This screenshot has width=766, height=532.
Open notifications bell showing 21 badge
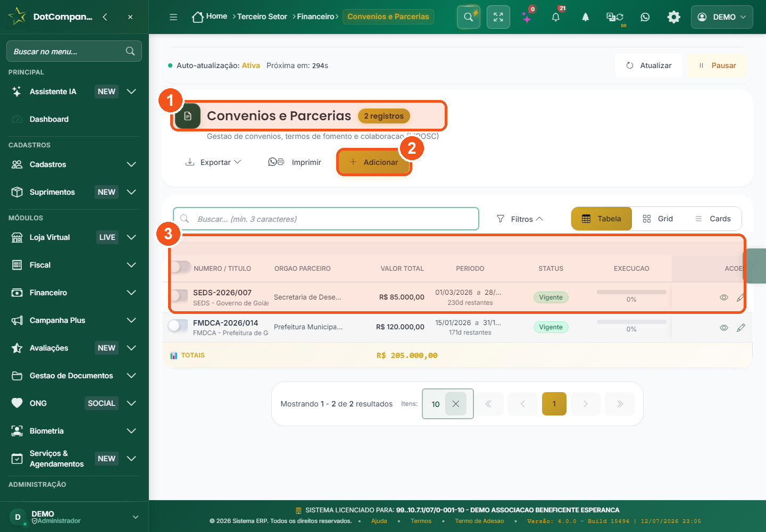[x=556, y=17]
